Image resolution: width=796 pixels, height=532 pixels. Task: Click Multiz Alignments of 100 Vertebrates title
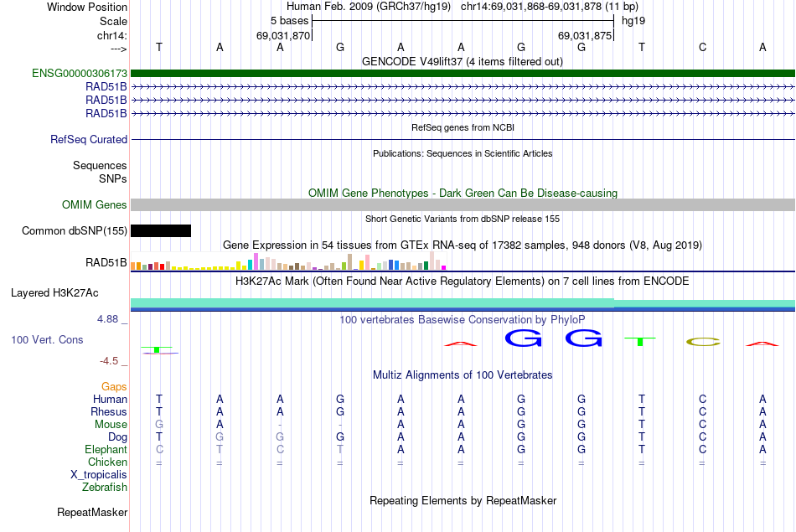coord(463,375)
